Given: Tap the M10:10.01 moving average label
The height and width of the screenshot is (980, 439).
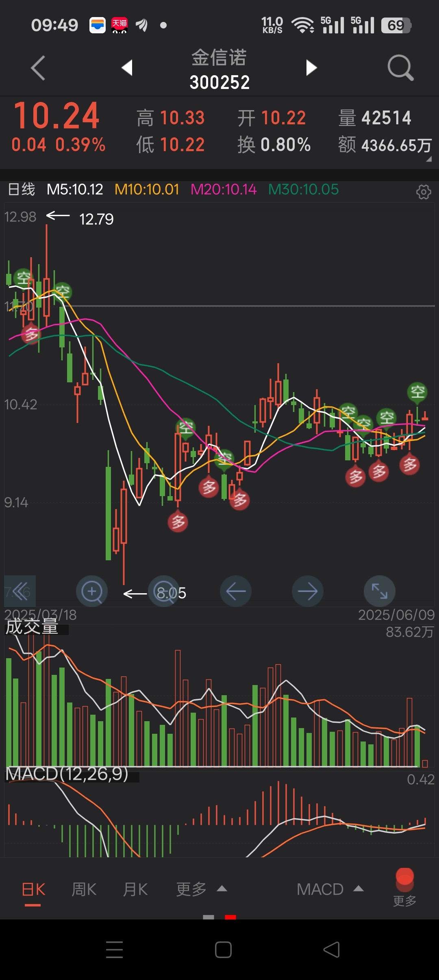Looking at the screenshot, I should coord(147,189).
